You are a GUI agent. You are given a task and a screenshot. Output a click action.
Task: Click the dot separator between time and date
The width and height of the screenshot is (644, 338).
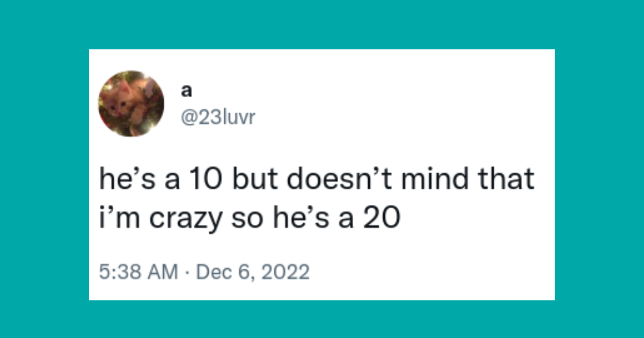click(187, 273)
